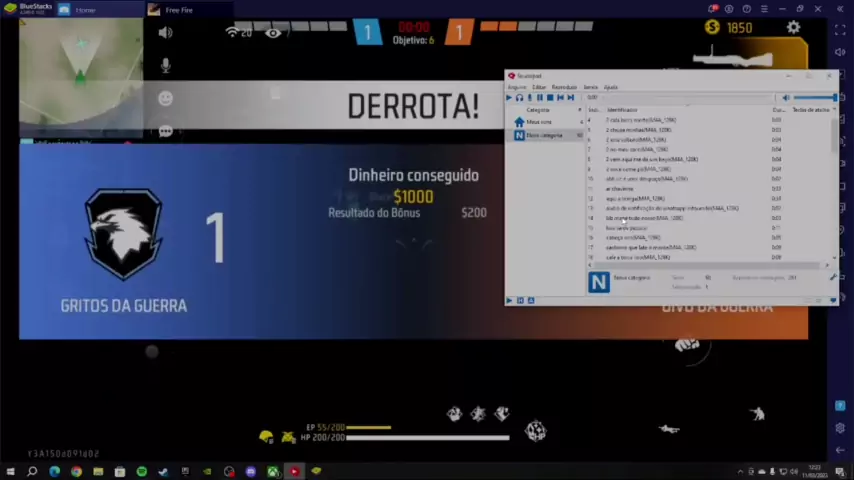Open the in-game chat bubble icon
854x480 pixels.
(165, 131)
